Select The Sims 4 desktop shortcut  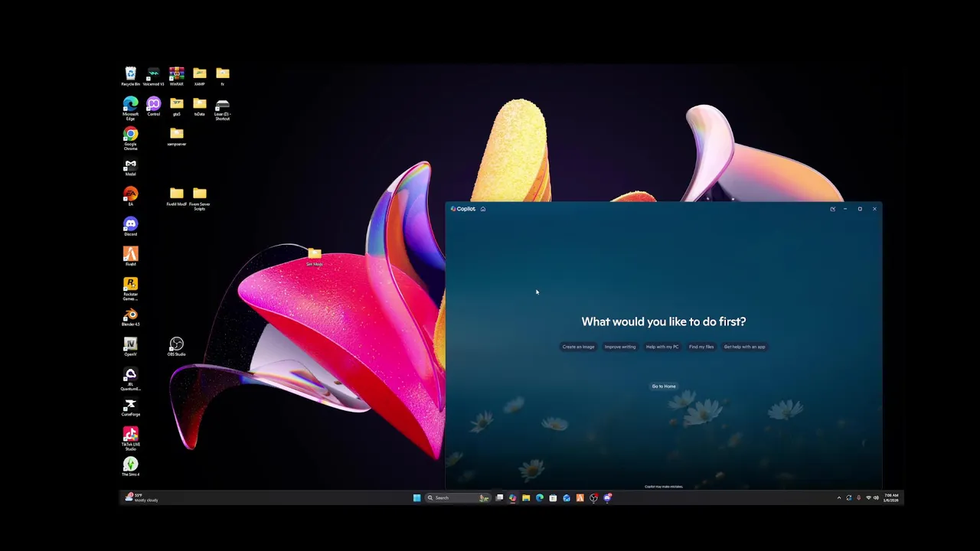tap(130, 467)
